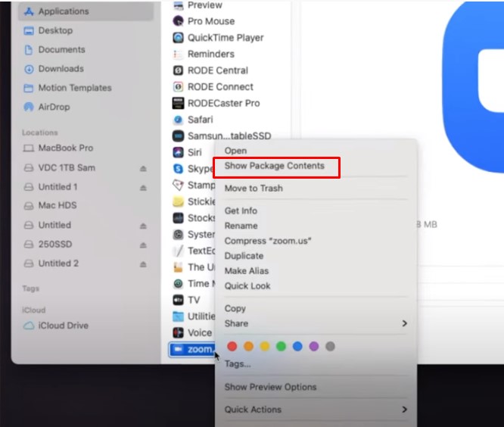This screenshot has height=427, width=504.
Task: Select the TextEdit app icon
Action: pos(178,251)
